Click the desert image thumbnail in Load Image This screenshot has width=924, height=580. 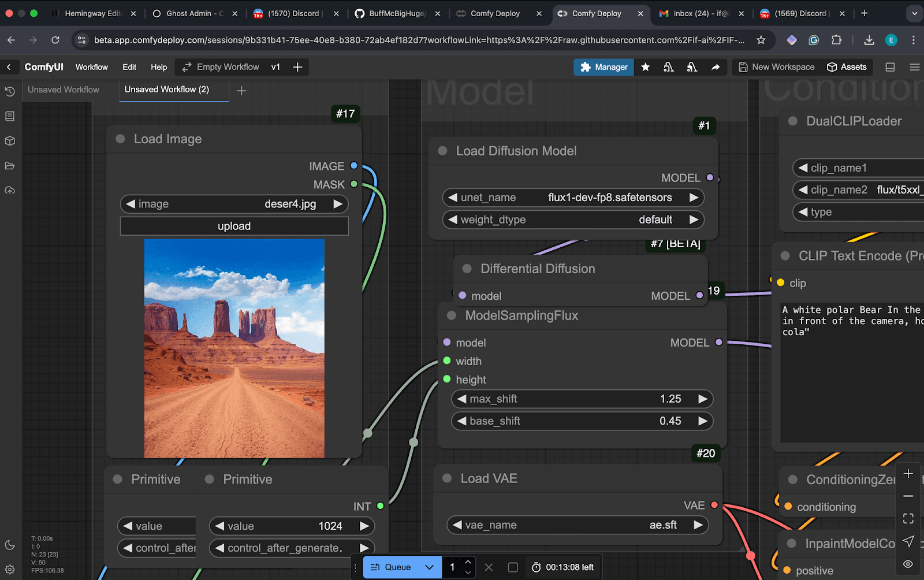coord(234,347)
